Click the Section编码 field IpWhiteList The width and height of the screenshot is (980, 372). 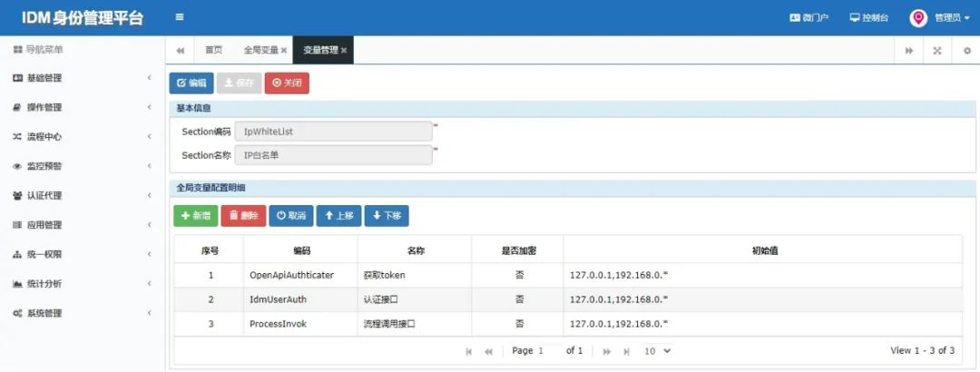click(x=333, y=132)
